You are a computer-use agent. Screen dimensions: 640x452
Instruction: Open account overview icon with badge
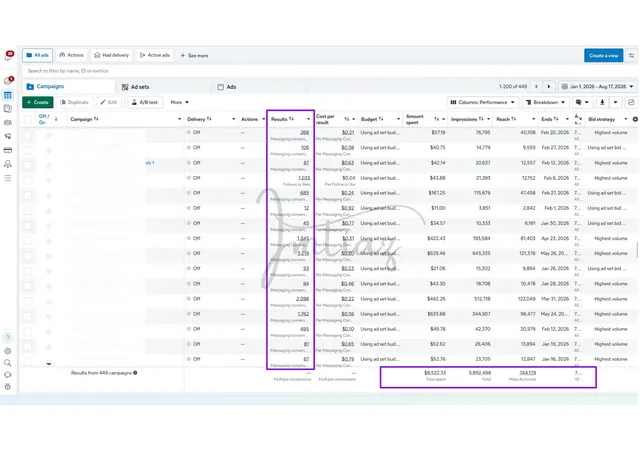(8, 81)
